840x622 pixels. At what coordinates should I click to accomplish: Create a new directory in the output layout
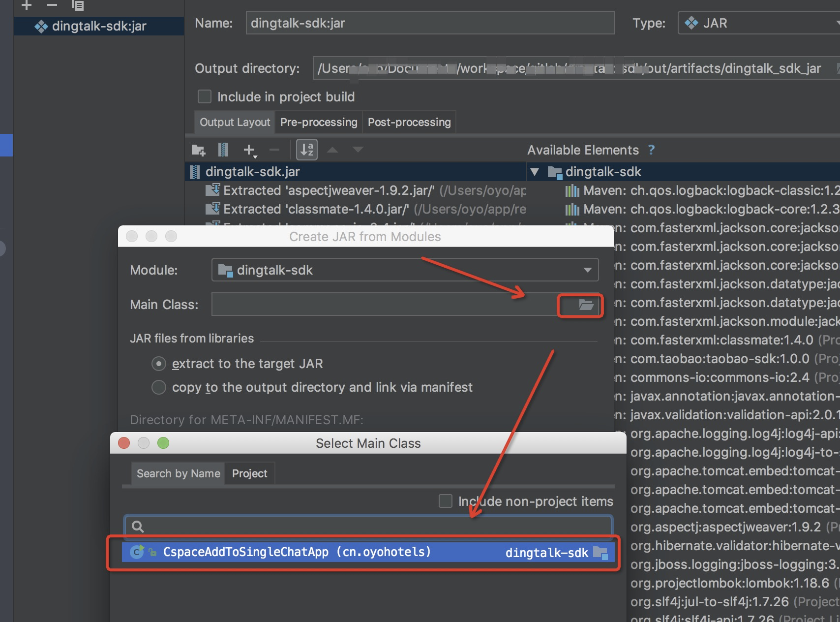pyautogui.click(x=198, y=150)
